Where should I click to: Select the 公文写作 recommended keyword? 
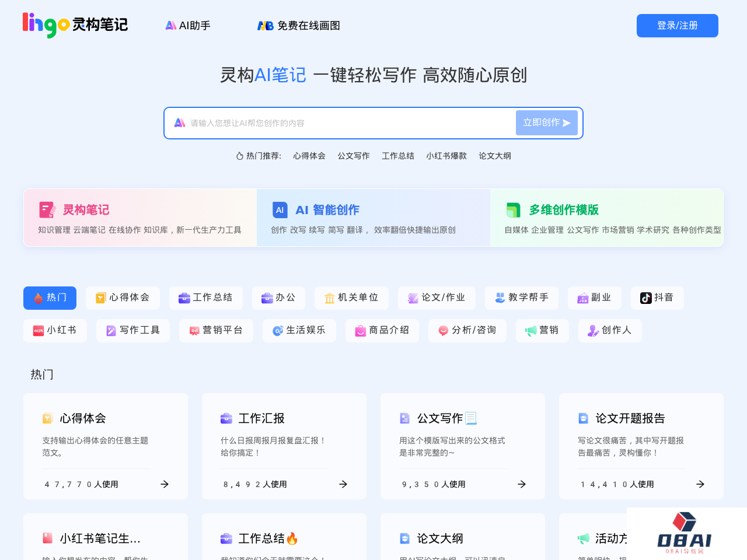[x=353, y=156]
